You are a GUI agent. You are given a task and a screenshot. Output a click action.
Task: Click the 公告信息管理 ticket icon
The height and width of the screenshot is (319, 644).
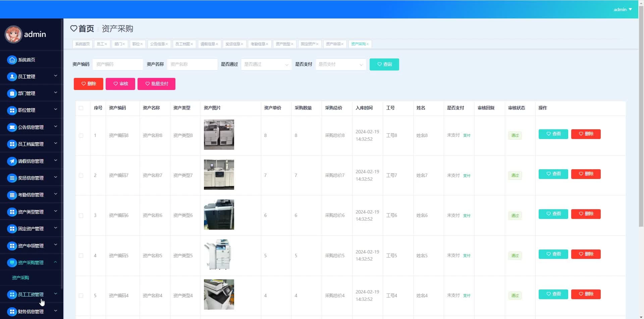pos(12,127)
